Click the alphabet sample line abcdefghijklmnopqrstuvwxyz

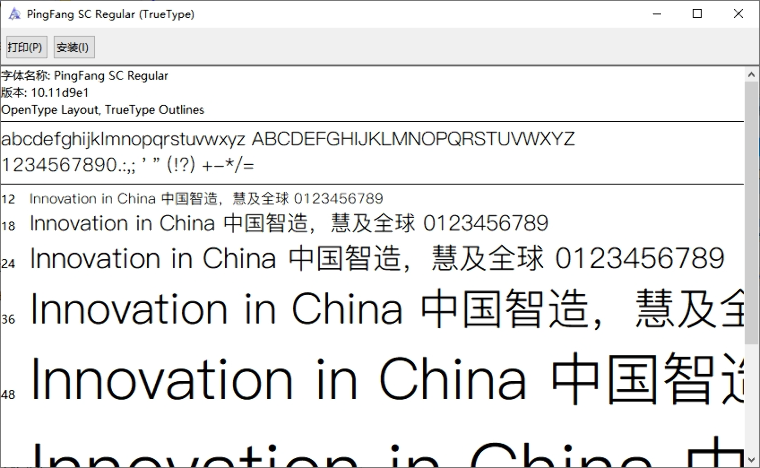point(288,140)
